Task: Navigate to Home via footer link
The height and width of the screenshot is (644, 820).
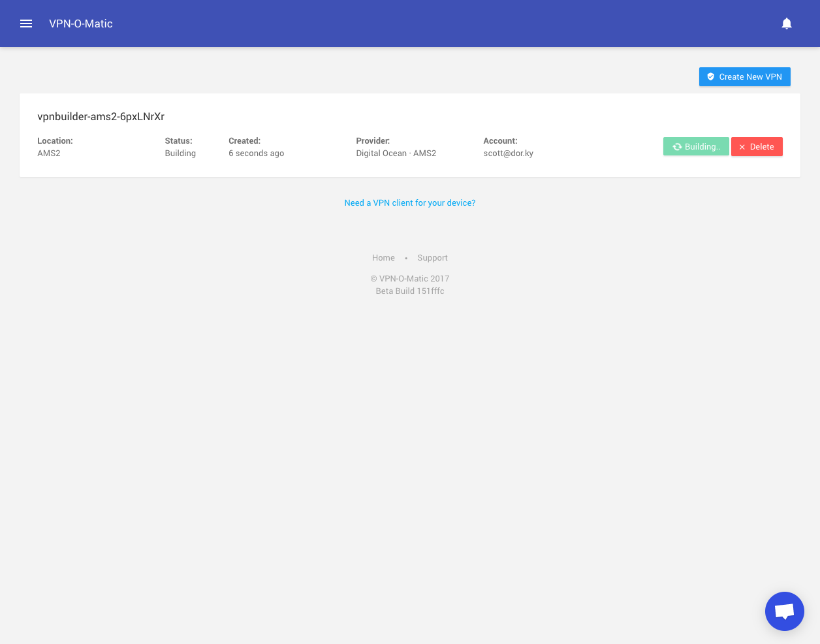Action: click(x=383, y=257)
